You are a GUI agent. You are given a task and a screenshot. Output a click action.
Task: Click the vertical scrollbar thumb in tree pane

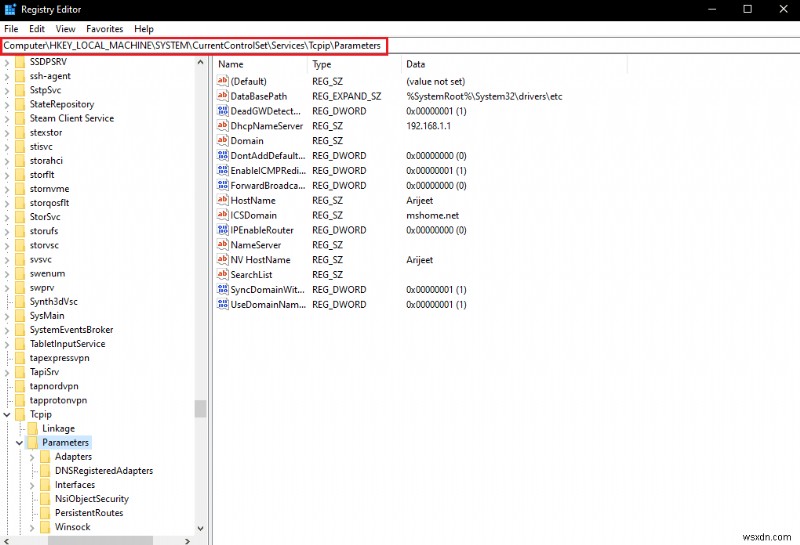coord(201,409)
